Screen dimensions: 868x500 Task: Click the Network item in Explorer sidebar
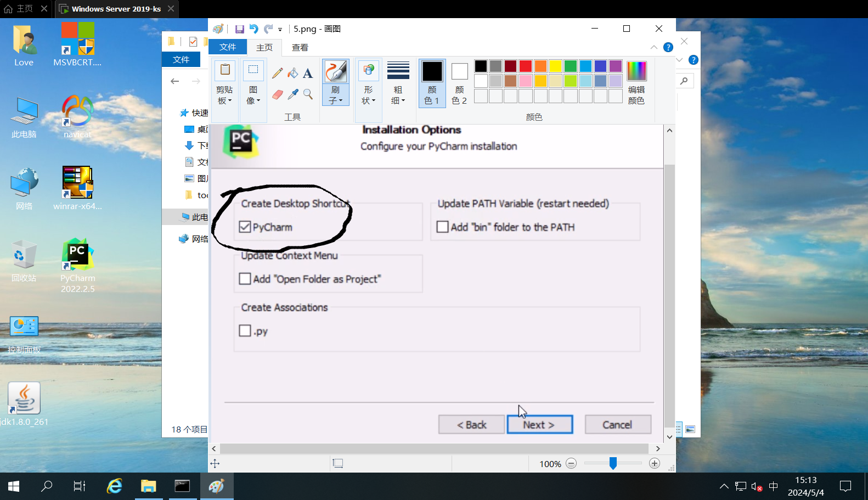click(x=194, y=239)
